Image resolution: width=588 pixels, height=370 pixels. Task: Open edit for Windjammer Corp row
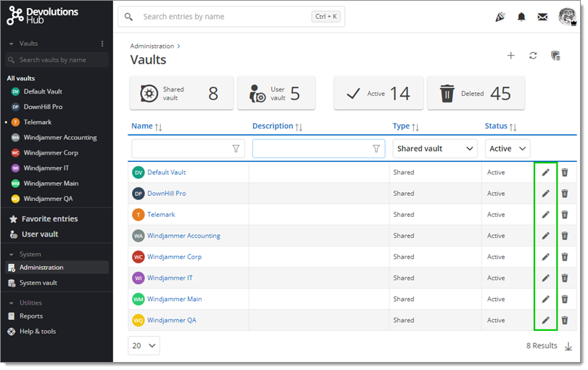(545, 257)
